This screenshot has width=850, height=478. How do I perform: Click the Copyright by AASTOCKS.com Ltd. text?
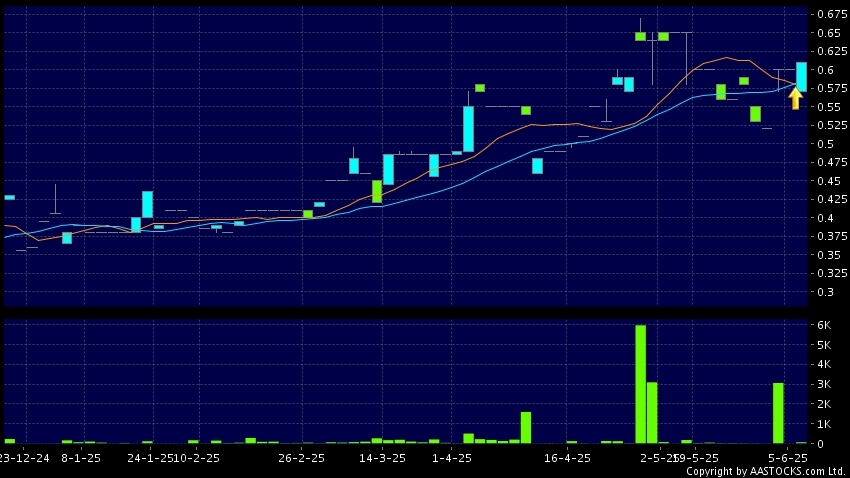(765, 471)
